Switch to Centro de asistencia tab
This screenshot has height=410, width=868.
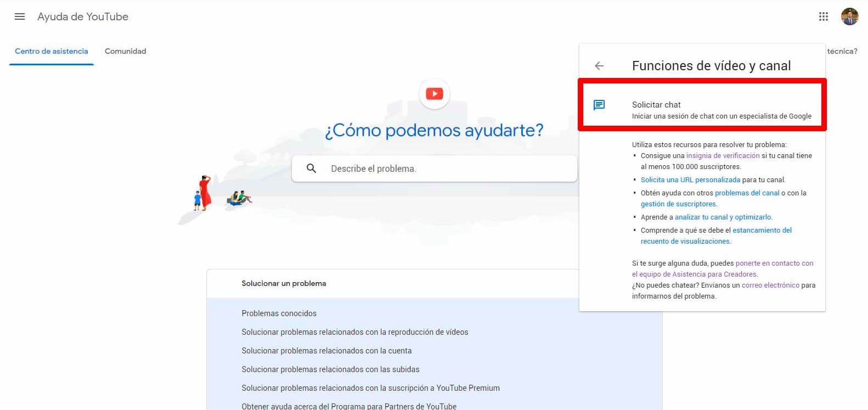click(x=52, y=51)
